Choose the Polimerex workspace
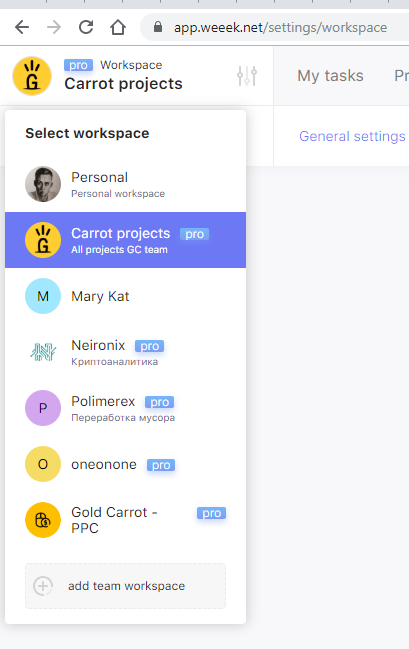The width and height of the screenshot is (409, 649). tap(125, 408)
